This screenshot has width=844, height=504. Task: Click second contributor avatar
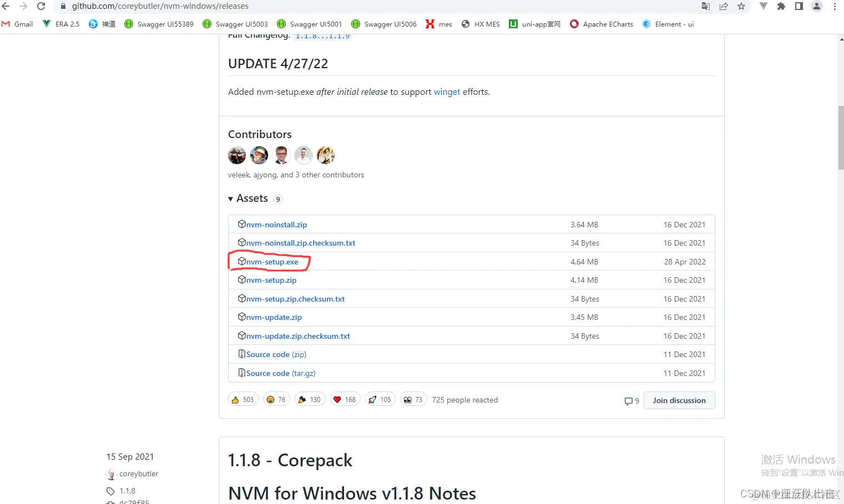[x=259, y=155]
